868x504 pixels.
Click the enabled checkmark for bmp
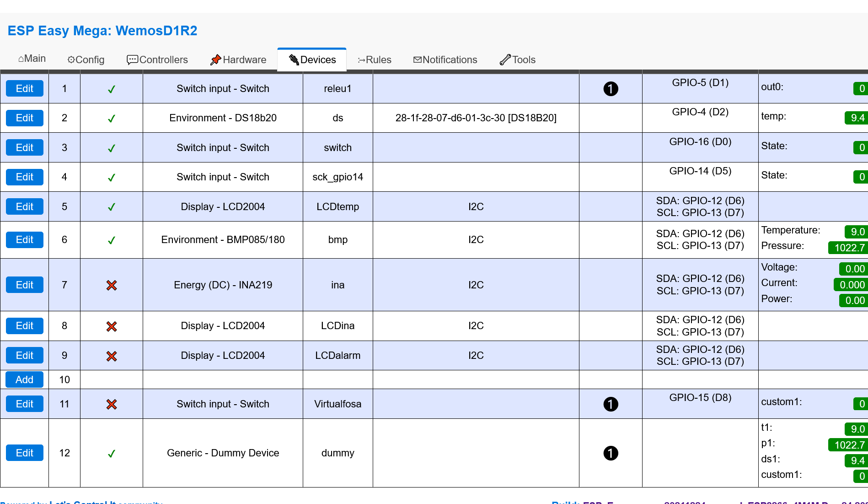click(111, 240)
